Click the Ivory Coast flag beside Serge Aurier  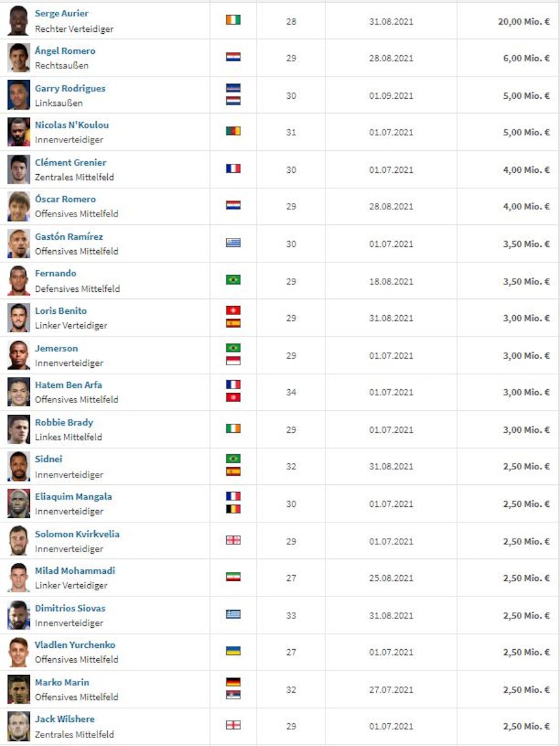(x=233, y=20)
